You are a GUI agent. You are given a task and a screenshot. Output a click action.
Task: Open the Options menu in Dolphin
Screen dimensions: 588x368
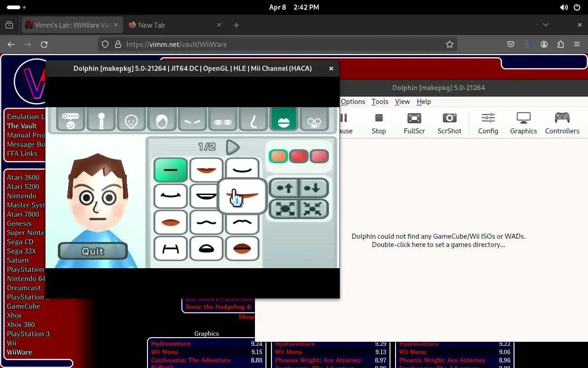point(353,102)
